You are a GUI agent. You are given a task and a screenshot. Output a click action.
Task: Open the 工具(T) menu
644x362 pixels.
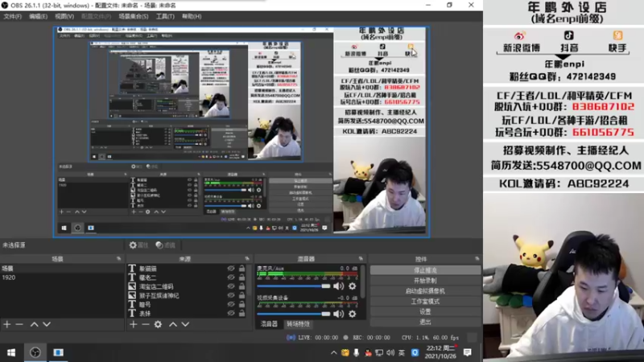[x=165, y=16]
